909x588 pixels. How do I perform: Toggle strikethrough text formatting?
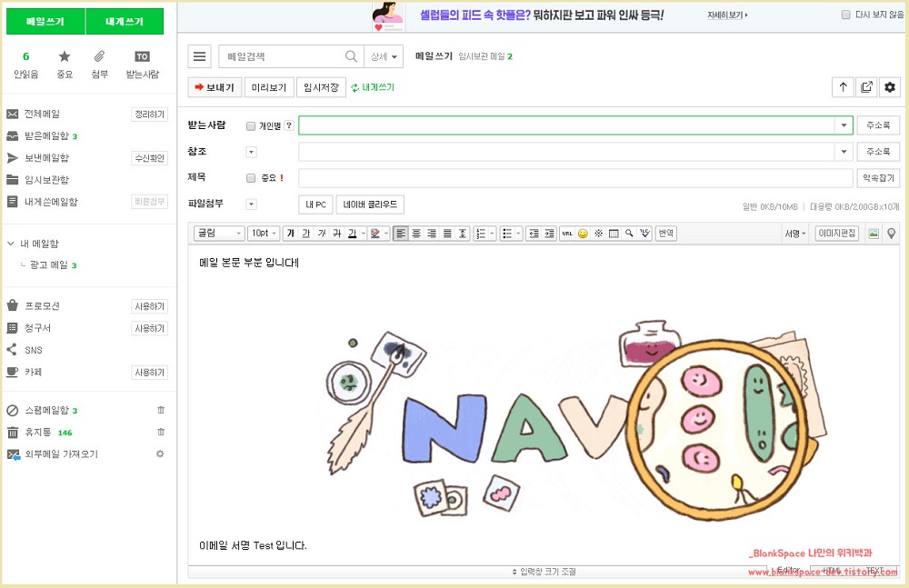pyautogui.click(x=337, y=234)
